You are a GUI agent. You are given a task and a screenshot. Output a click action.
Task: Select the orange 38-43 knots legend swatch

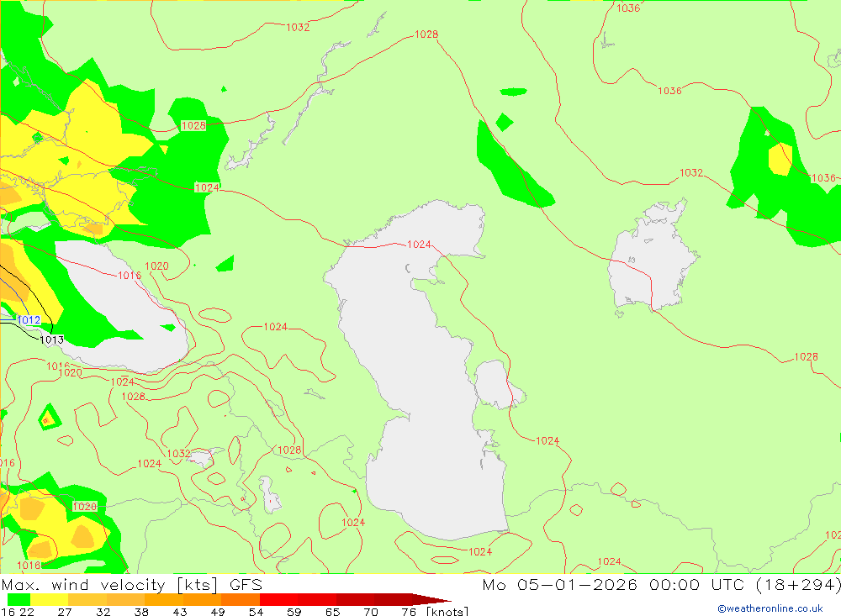tap(164, 599)
